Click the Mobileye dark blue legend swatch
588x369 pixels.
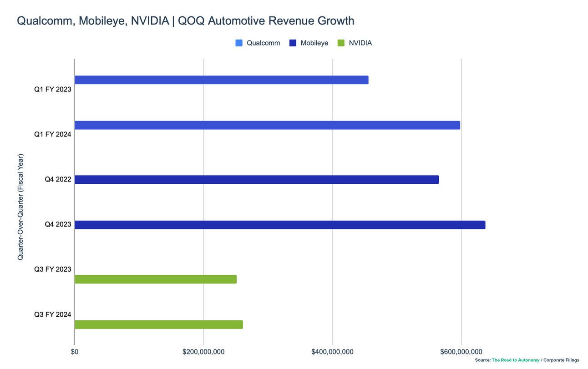[293, 43]
